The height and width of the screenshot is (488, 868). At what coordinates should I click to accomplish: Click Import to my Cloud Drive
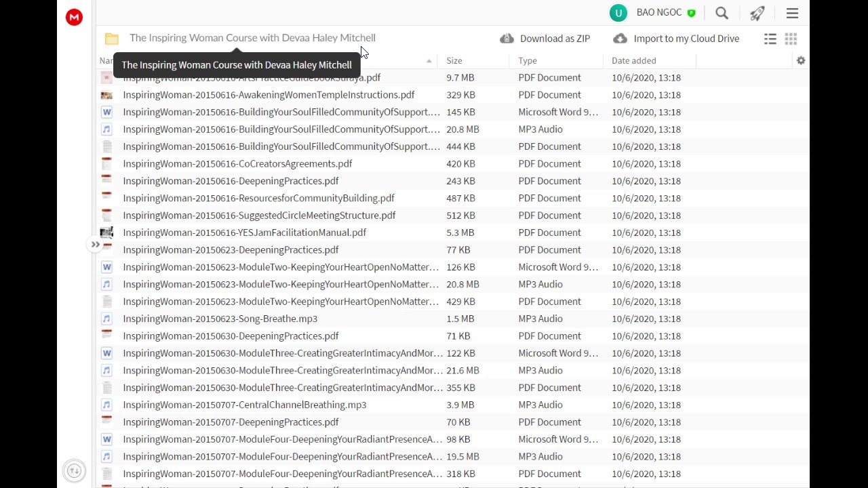pyautogui.click(x=676, y=39)
